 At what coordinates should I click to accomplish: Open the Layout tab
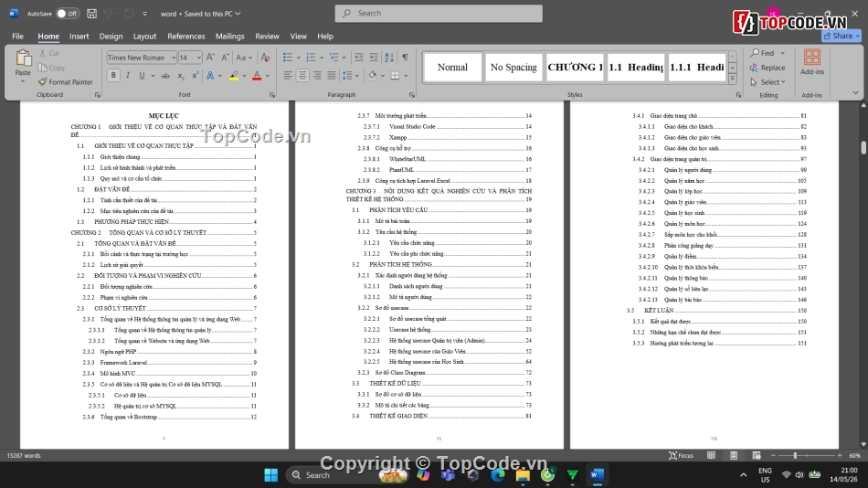point(144,36)
